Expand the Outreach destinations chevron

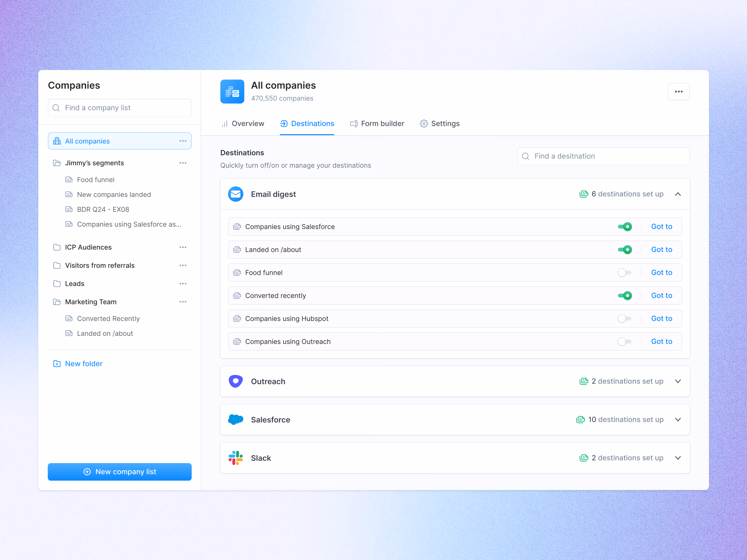point(678,381)
